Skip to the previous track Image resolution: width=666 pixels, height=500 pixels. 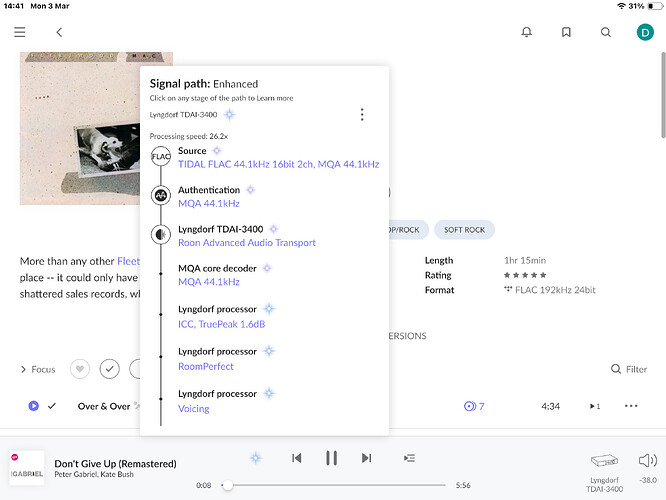point(297,458)
